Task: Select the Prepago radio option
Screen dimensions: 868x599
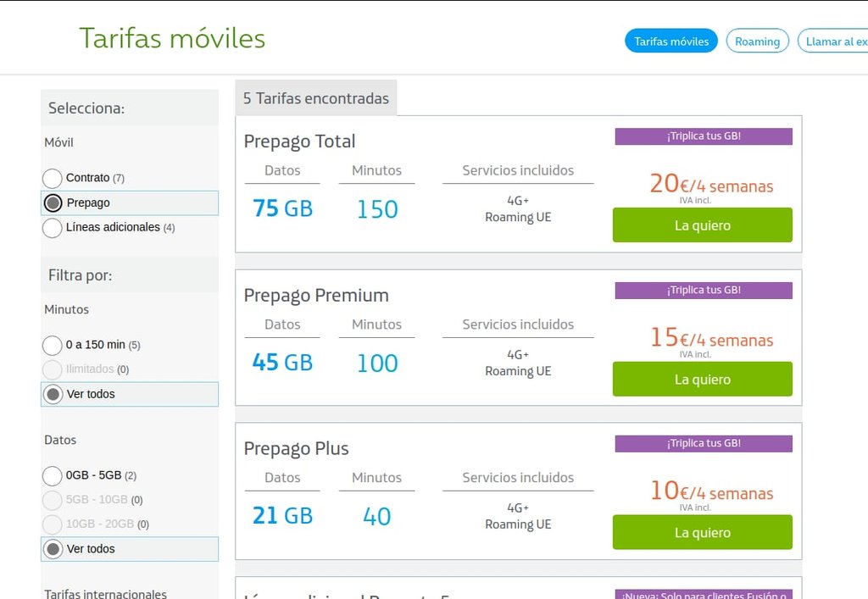Action: tap(53, 203)
